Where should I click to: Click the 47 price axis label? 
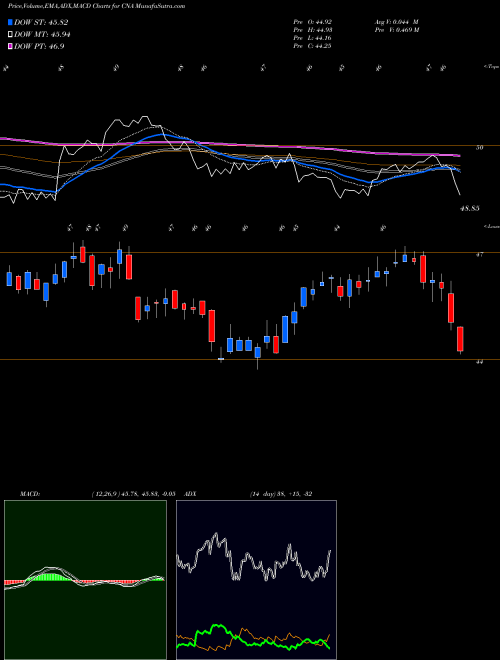click(x=479, y=255)
